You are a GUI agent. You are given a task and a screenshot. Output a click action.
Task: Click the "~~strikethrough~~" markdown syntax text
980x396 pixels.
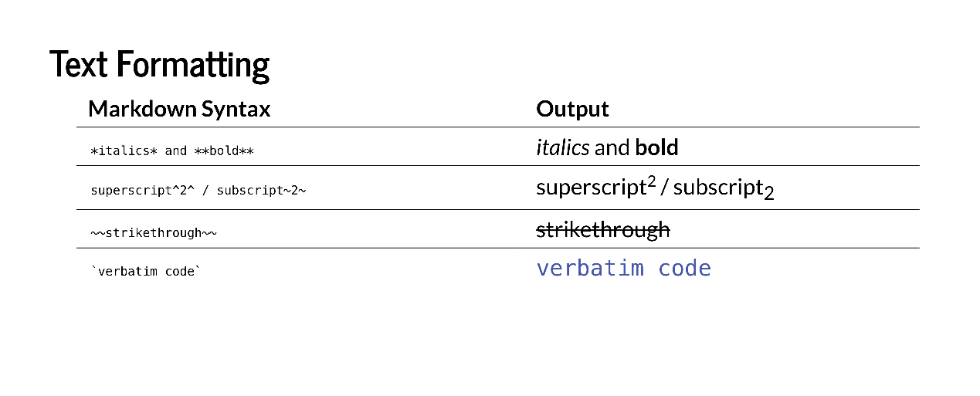click(153, 232)
